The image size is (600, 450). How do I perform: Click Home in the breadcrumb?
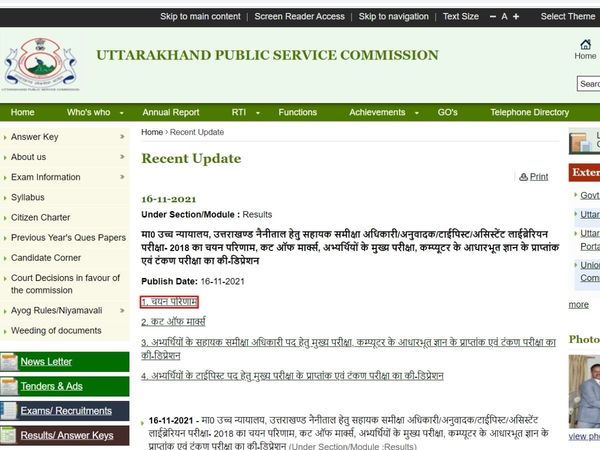(152, 132)
